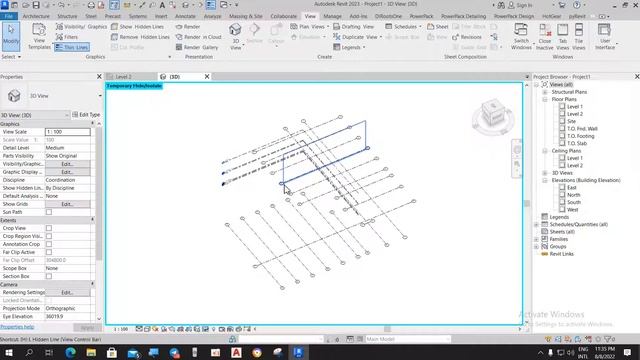
Task: Open view Filters
Action: 67,37
